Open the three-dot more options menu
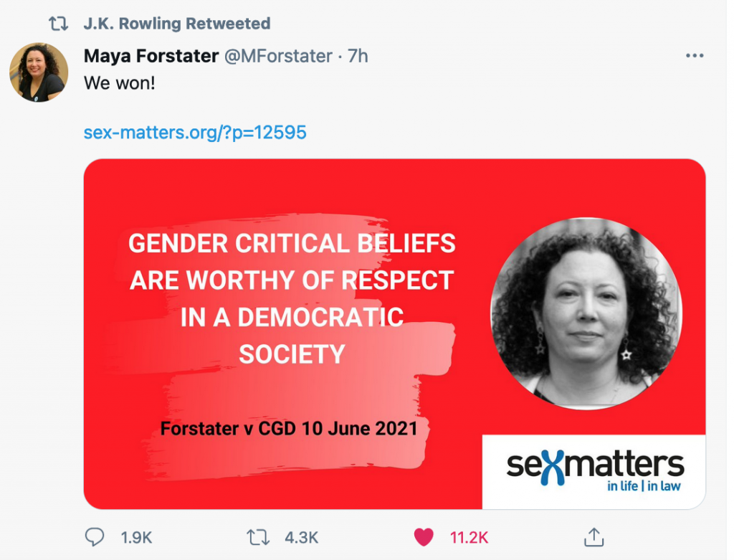 pyautogui.click(x=695, y=56)
